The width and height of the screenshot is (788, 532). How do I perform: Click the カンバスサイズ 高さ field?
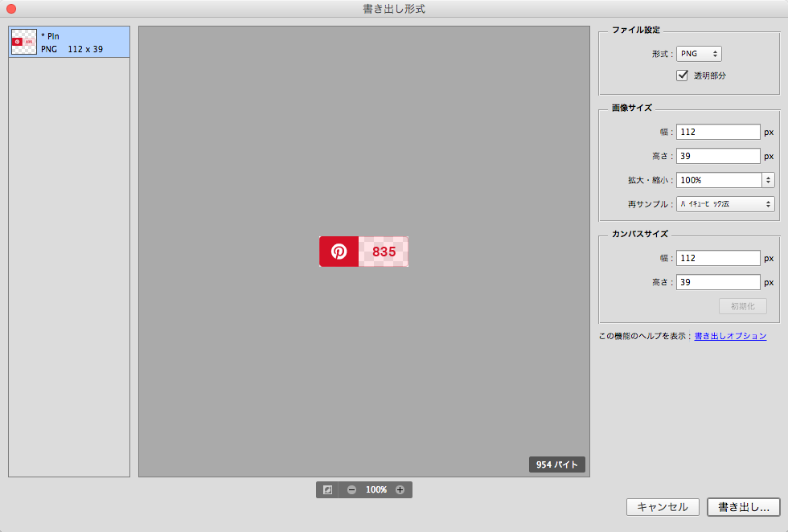click(x=718, y=282)
